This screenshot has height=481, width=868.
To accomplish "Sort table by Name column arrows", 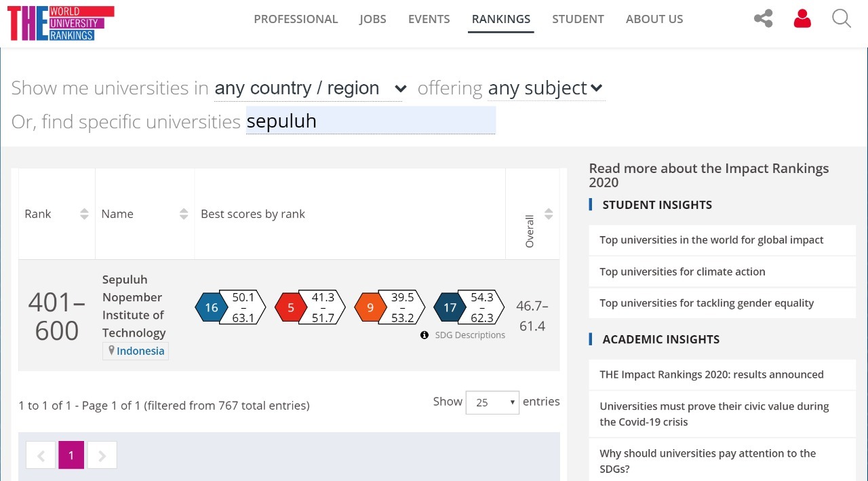I will coord(184,214).
